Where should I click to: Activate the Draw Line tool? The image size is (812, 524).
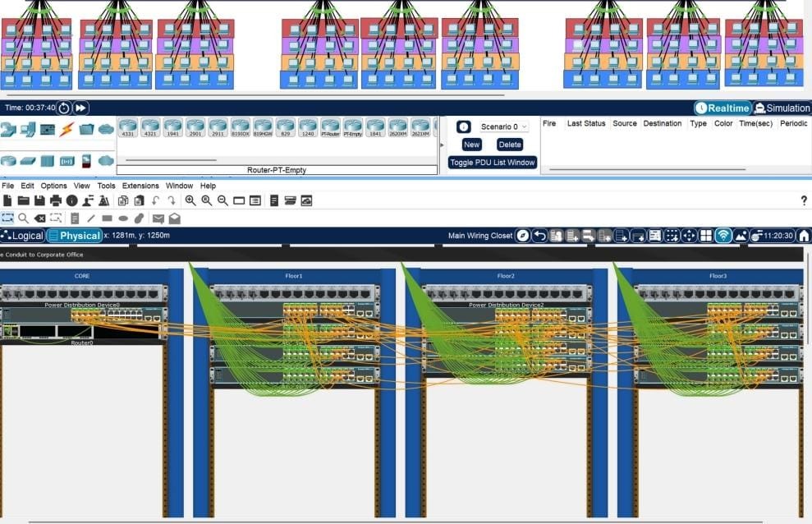(x=90, y=218)
